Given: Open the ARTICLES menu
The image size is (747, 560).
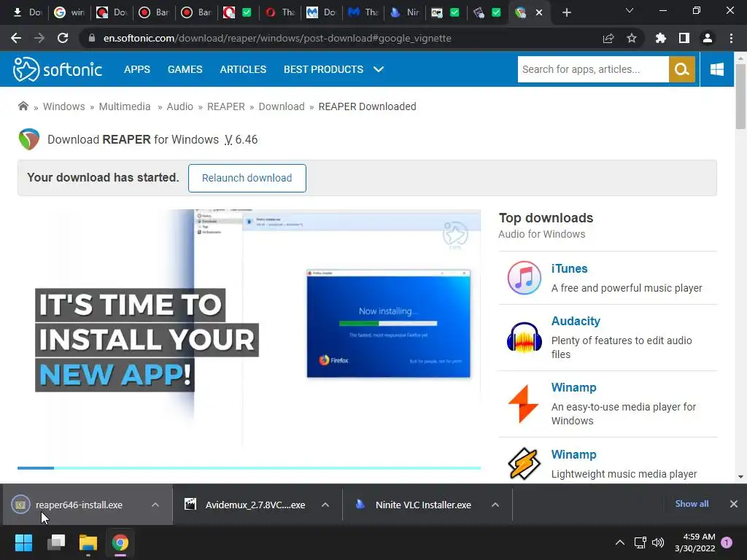Looking at the screenshot, I should tap(243, 69).
